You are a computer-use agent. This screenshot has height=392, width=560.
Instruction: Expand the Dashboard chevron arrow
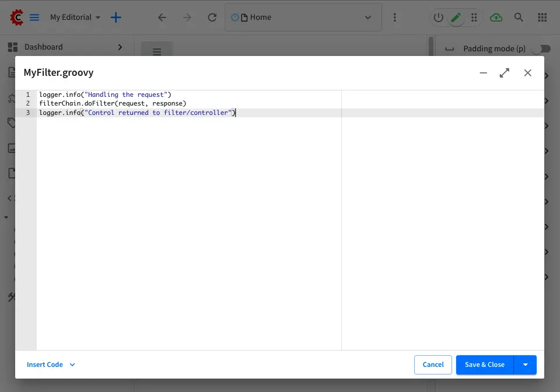(120, 47)
